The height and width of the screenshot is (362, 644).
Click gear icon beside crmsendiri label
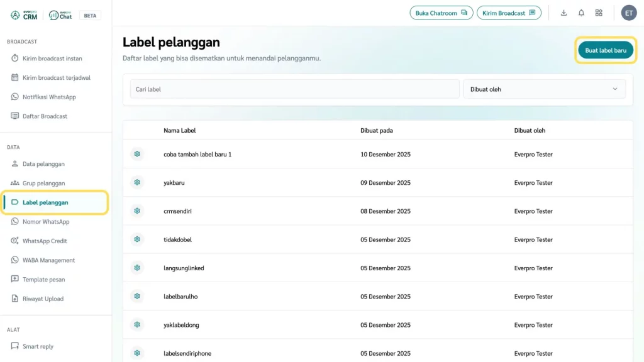coord(137,211)
